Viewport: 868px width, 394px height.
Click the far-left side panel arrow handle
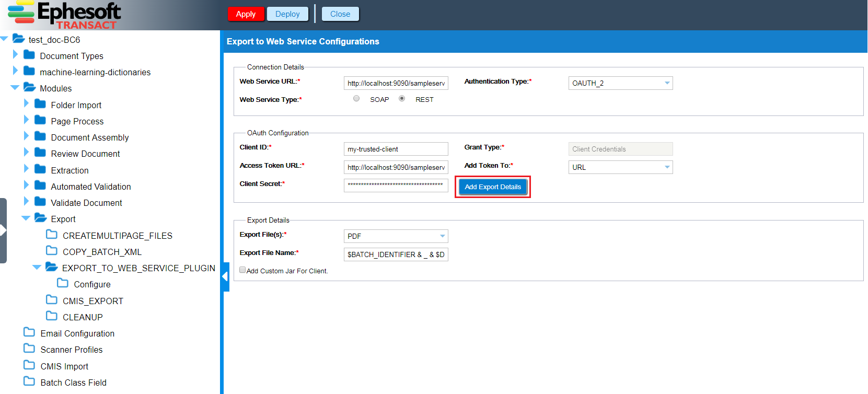(x=3, y=230)
